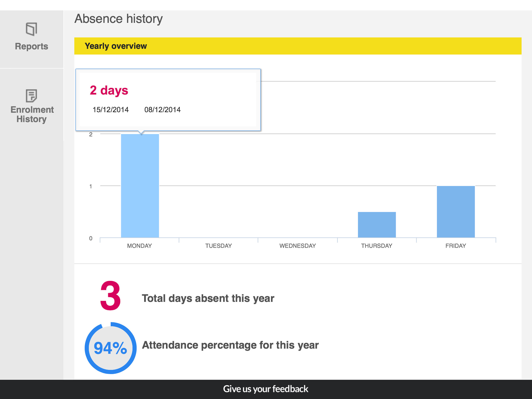Click the 2 days tooltip heading
Viewport: 532px width, 399px height.
109,90
